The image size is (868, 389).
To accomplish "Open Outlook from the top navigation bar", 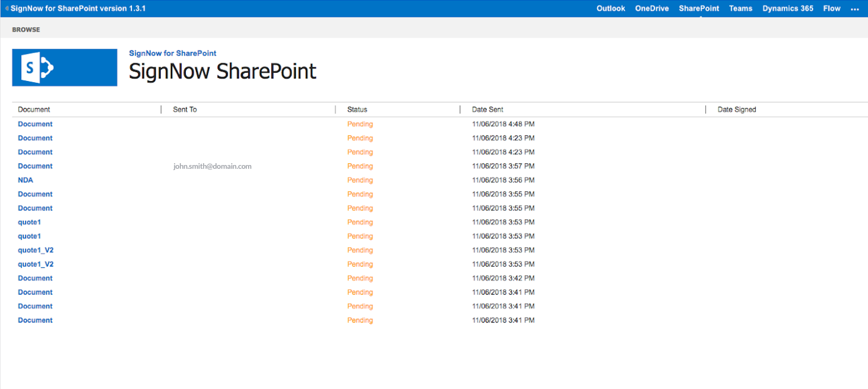I will tap(610, 8).
